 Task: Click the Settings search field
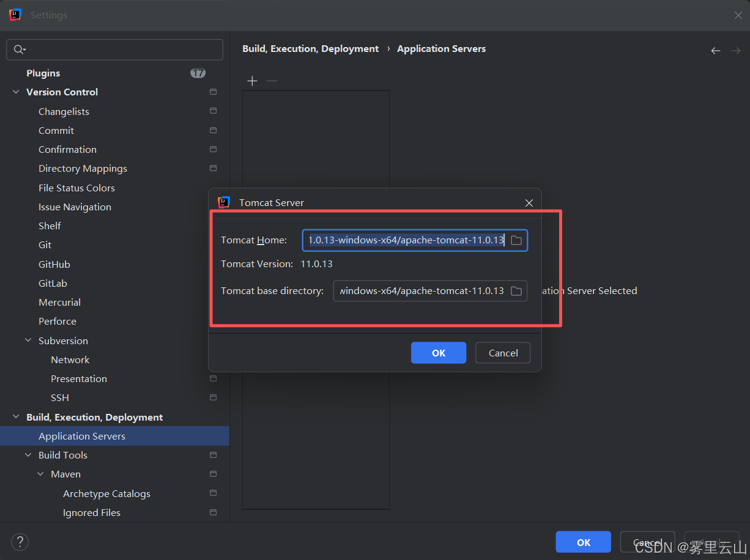click(114, 50)
